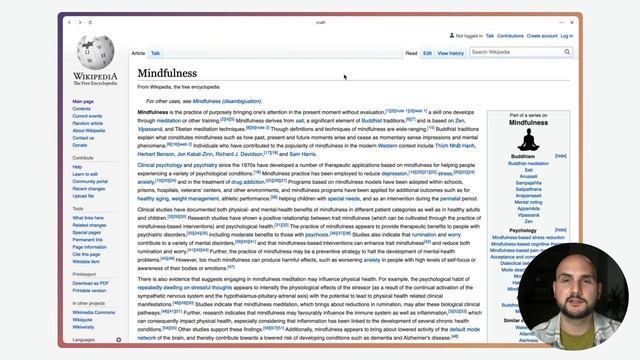640x360 pixels.
Task: Open the Edit tab
Action: click(427, 53)
